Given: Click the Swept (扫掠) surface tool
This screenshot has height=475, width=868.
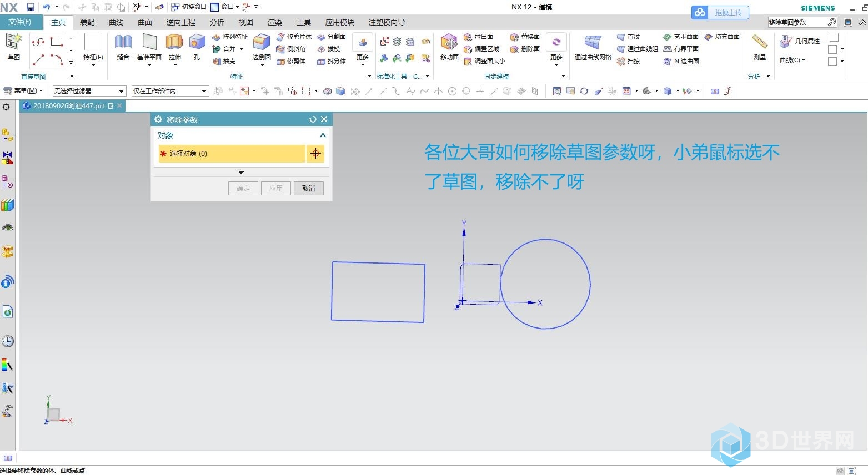Looking at the screenshot, I should pos(628,61).
